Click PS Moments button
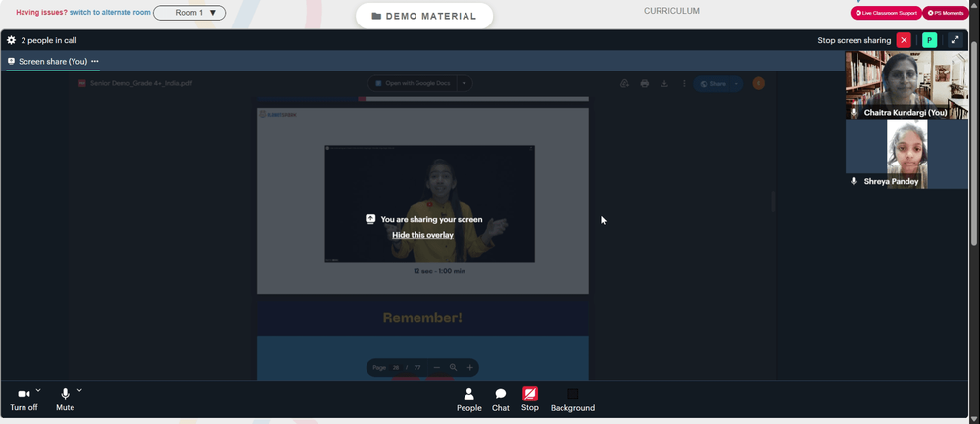Image resolution: width=980 pixels, height=424 pixels. click(947, 13)
